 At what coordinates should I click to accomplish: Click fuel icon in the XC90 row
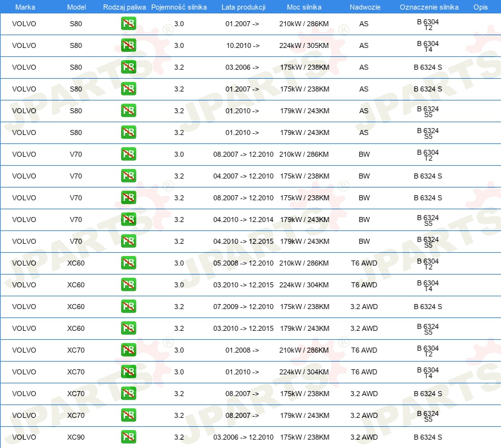(x=128, y=437)
